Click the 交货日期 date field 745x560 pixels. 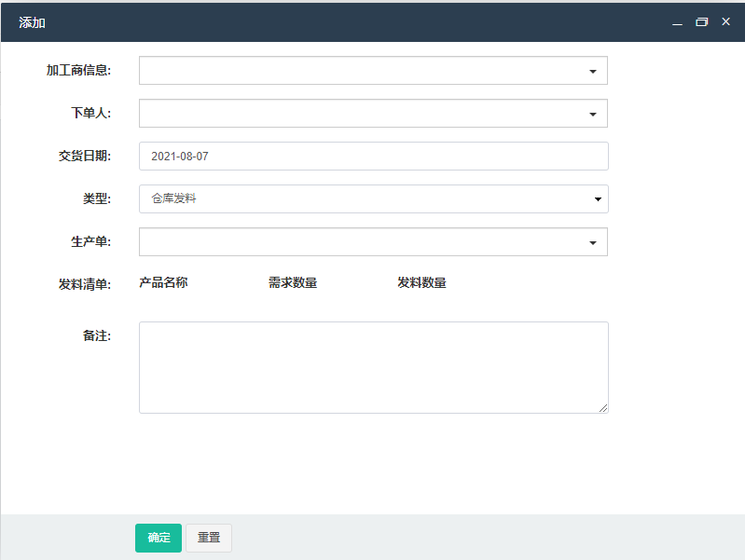pyautogui.click(x=374, y=156)
